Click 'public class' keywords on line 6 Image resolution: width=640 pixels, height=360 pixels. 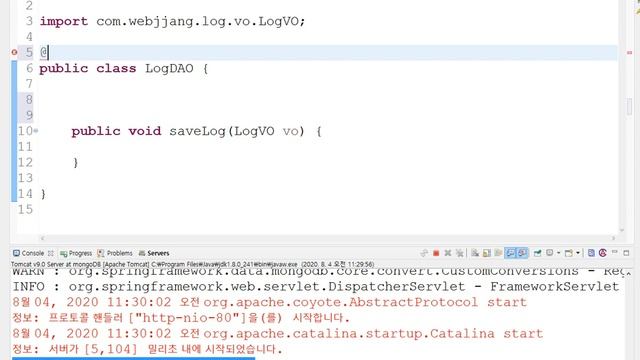click(x=88, y=68)
